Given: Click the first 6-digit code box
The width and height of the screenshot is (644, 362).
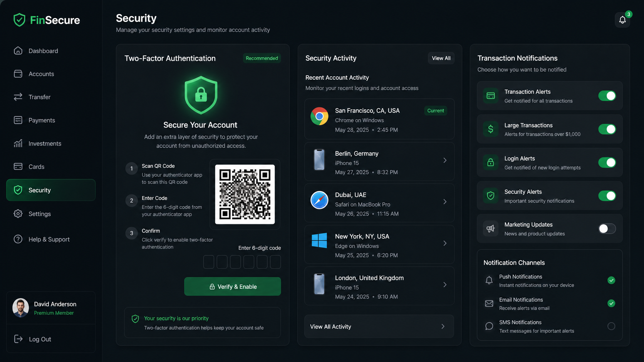Looking at the screenshot, I should [x=209, y=262].
